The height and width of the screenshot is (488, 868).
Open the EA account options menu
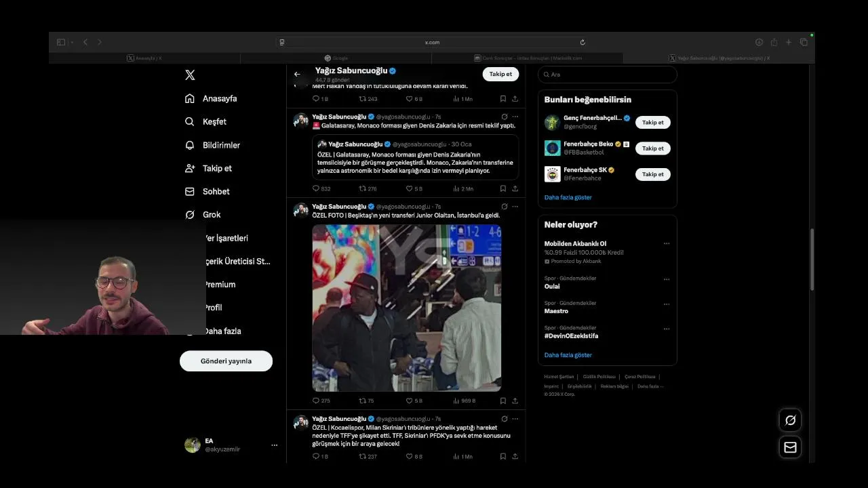tap(274, 445)
